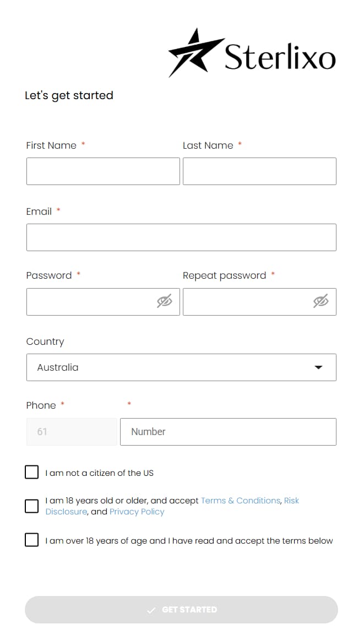The image size is (364, 629).
Task: Click the phone country code 61 field
Action: pos(72,432)
